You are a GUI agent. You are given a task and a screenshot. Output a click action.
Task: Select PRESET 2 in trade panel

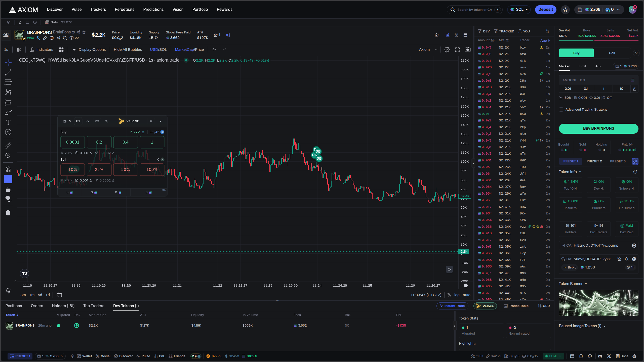[x=594, y=161]
